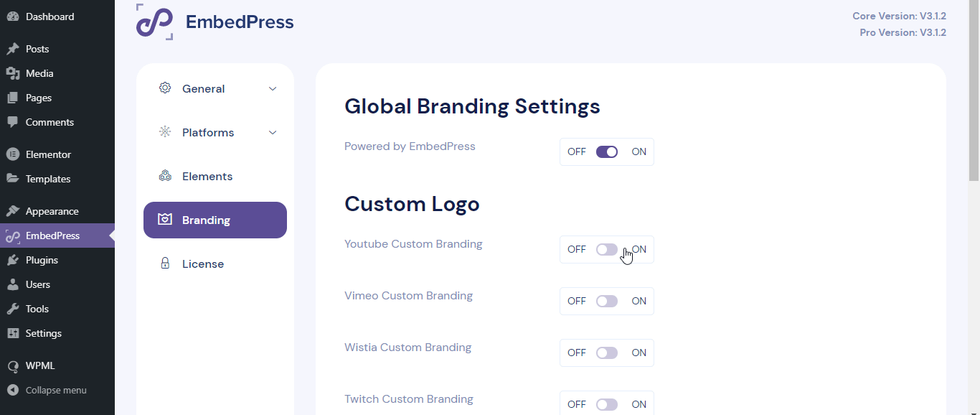Click the Plugins plug icon
The image size is (980, 415).
12,260
